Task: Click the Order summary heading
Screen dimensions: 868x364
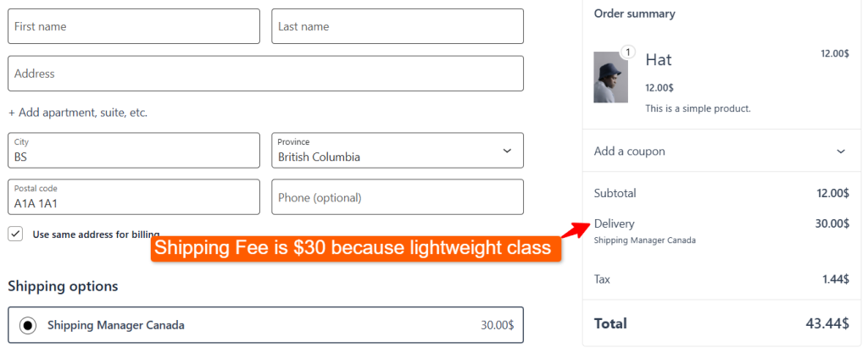Action: pyautogui.click(x=634, y=14)
